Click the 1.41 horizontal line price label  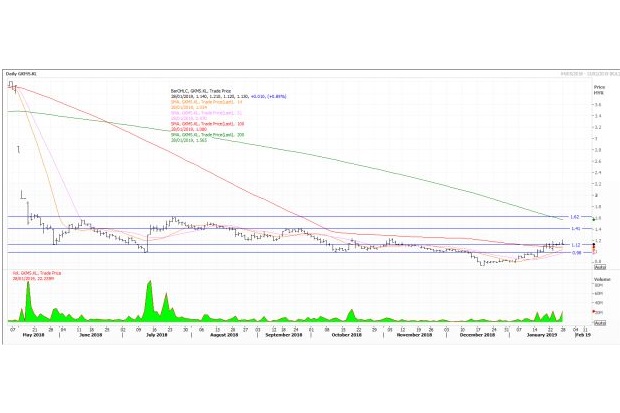pyautogui.click(x=574, y=229)
